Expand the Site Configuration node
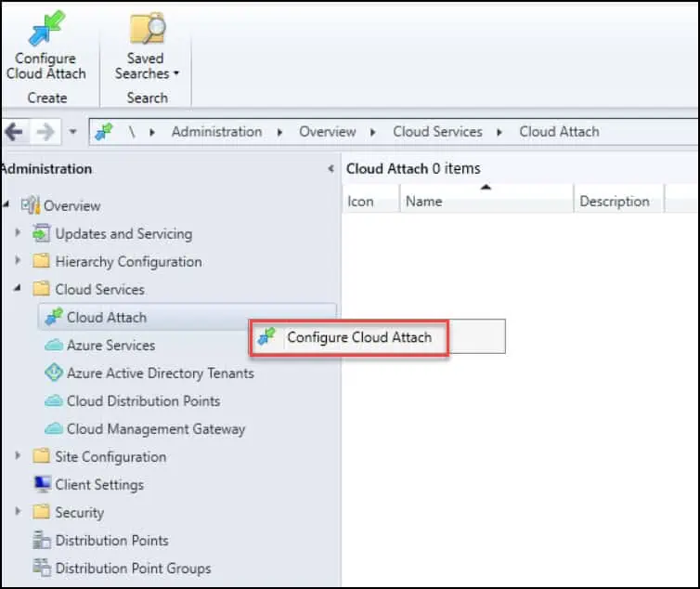Viewport: 700px width, 589px height. 18,455
